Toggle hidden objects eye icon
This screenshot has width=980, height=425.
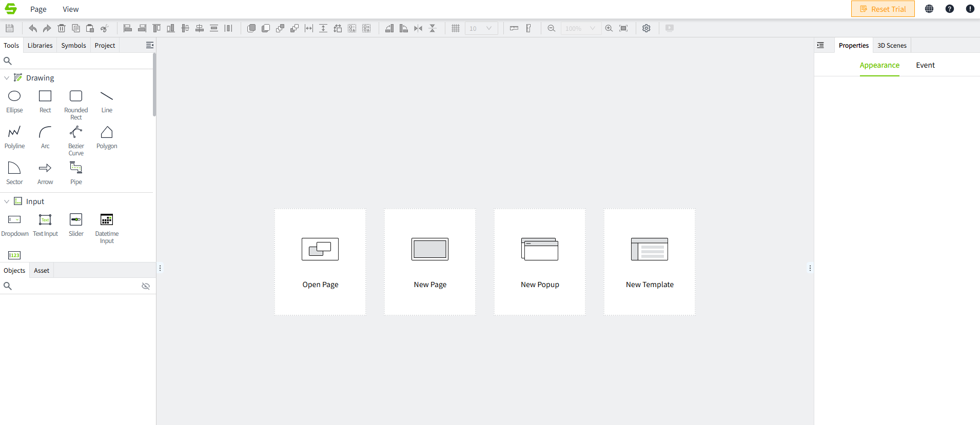coord(146,286)
